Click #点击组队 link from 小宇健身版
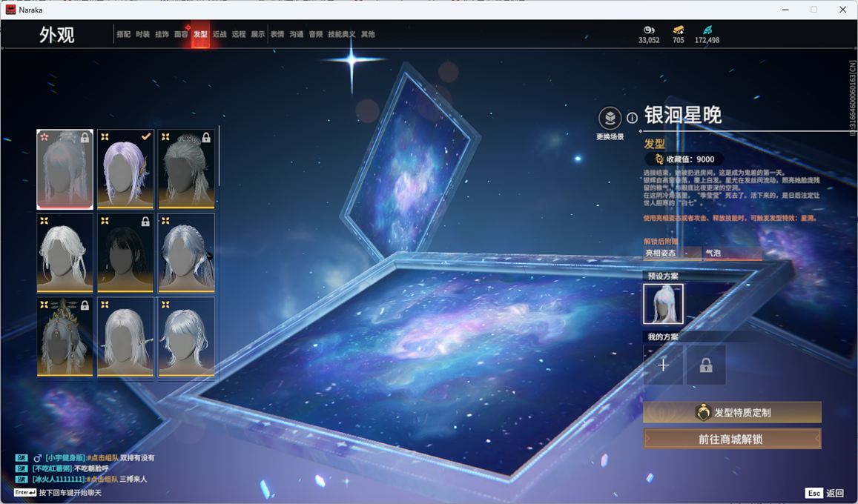This screenshot has height=504, width=858. click(x=102, y=457)
